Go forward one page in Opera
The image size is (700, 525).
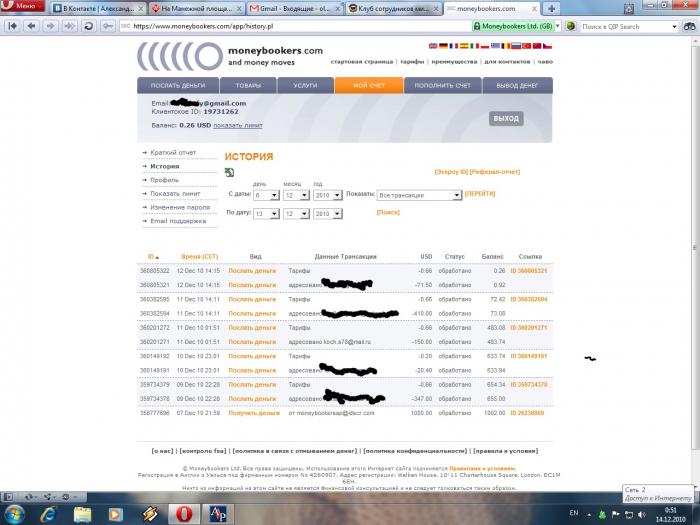[x=50, y=26]
